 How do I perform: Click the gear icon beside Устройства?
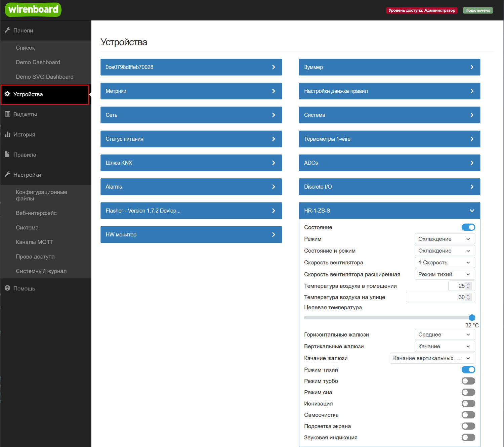(x=7, y=94)
